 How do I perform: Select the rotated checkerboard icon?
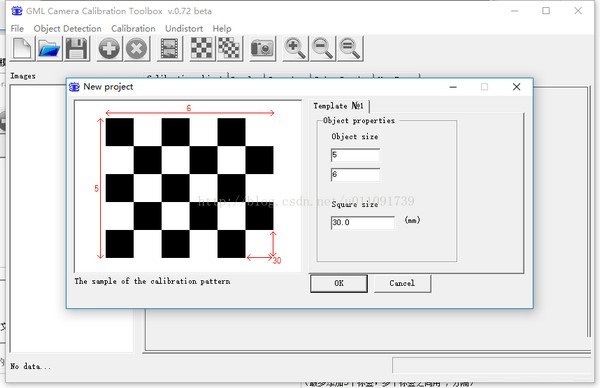point(229,49)
